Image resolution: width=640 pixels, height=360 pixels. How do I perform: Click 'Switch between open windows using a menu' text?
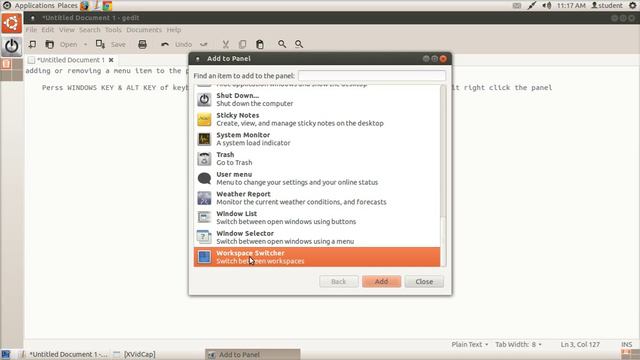(x=285, y=241)
